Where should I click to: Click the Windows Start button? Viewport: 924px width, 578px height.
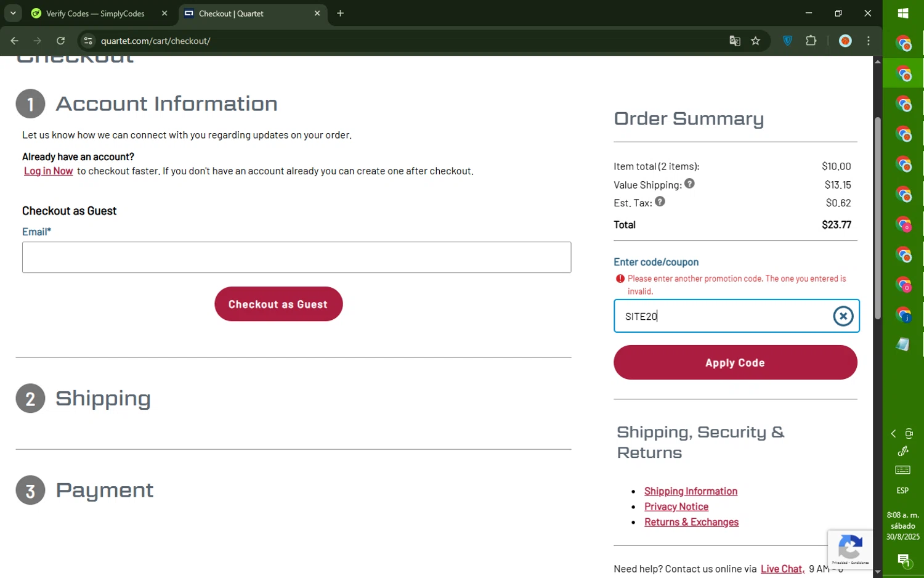903,13
